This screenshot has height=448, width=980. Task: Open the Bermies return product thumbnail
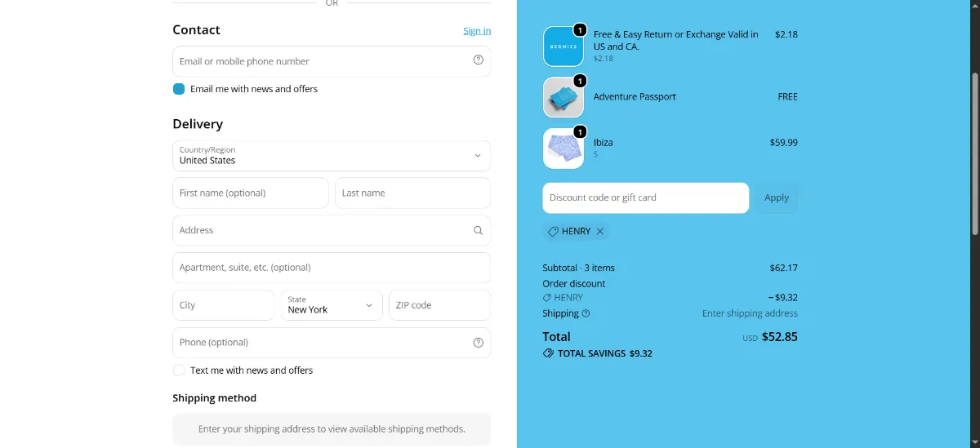(563, 47)
